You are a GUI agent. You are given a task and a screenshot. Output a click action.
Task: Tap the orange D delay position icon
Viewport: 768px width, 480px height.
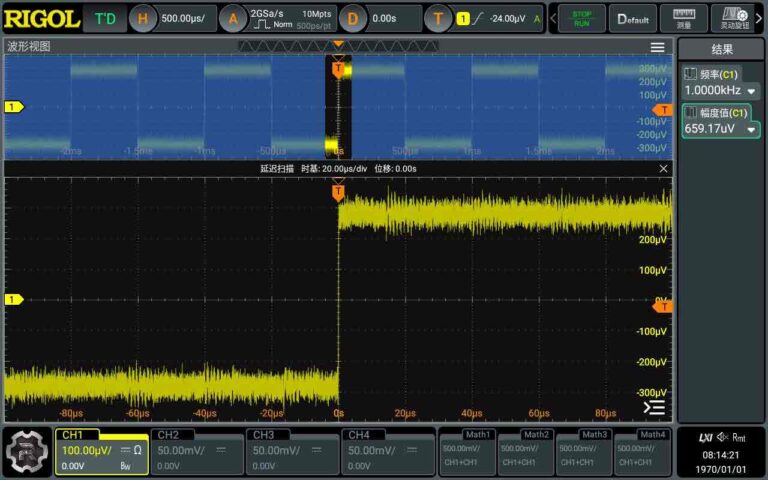click(353, 18)
